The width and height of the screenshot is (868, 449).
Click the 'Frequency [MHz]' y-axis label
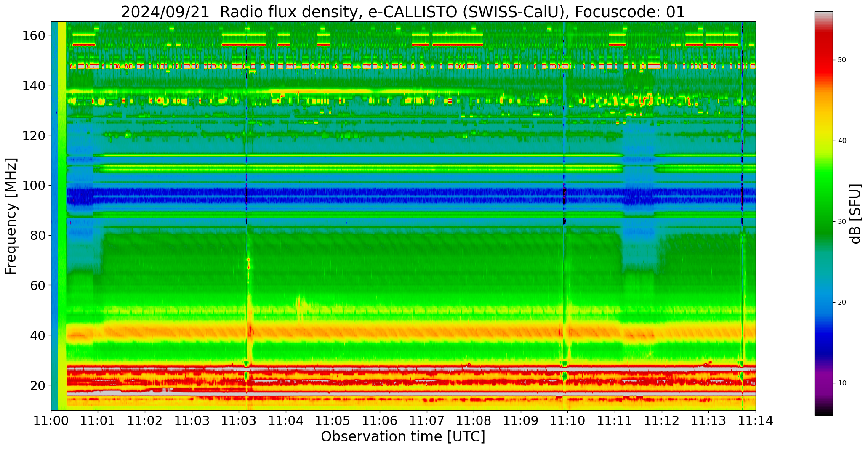click(11, 216)
